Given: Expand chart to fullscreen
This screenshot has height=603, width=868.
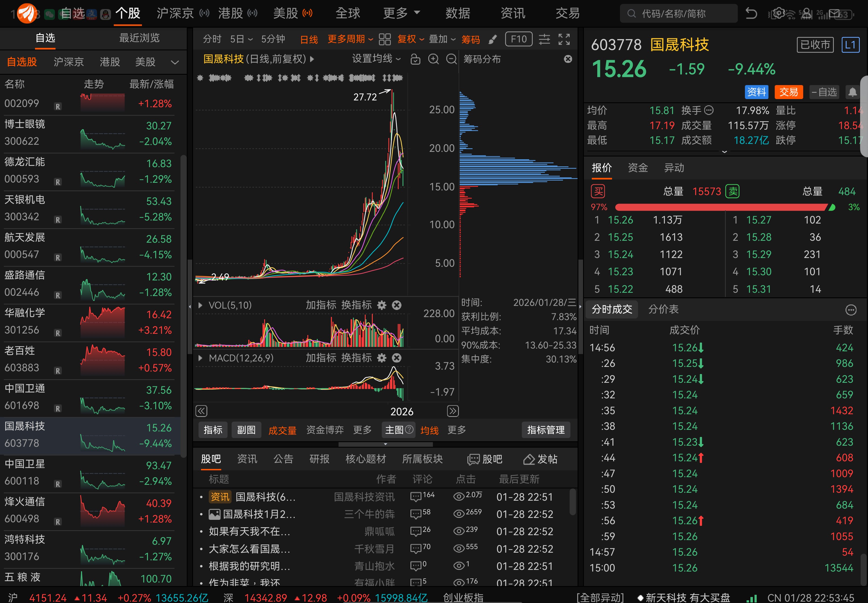Looking at the screenshot, I should 564,39.
